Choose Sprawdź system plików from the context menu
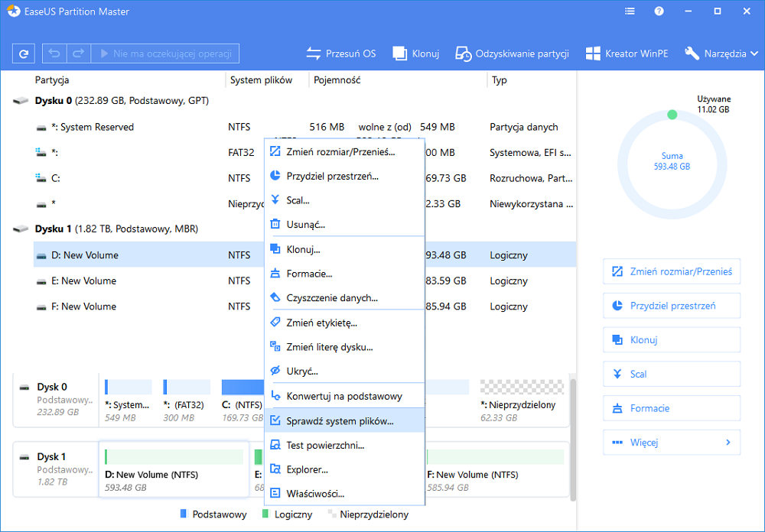 [x=344, y=421]
